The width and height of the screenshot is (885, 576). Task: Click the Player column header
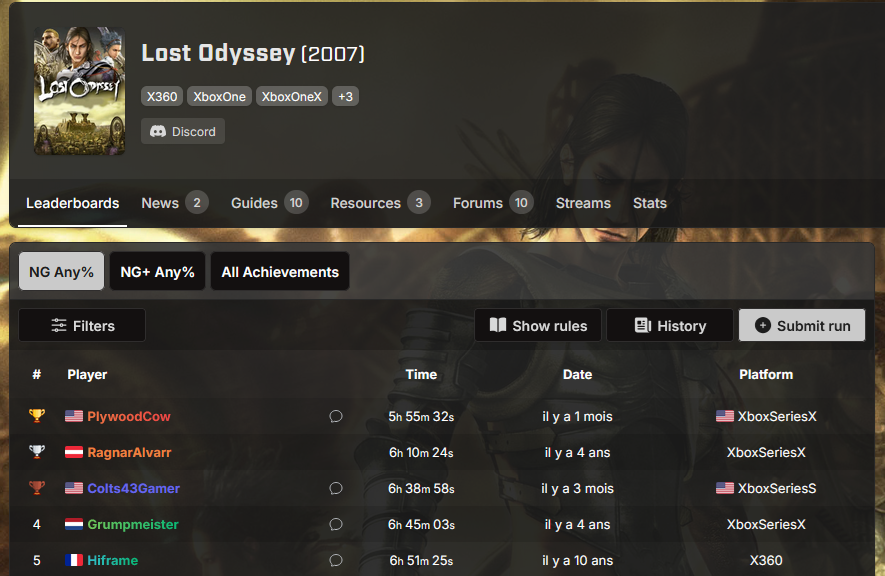pos(87,375)
